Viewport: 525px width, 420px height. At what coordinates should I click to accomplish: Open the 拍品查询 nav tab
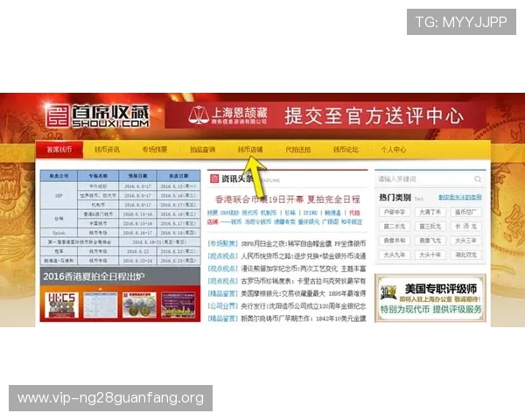coord(202,150)
